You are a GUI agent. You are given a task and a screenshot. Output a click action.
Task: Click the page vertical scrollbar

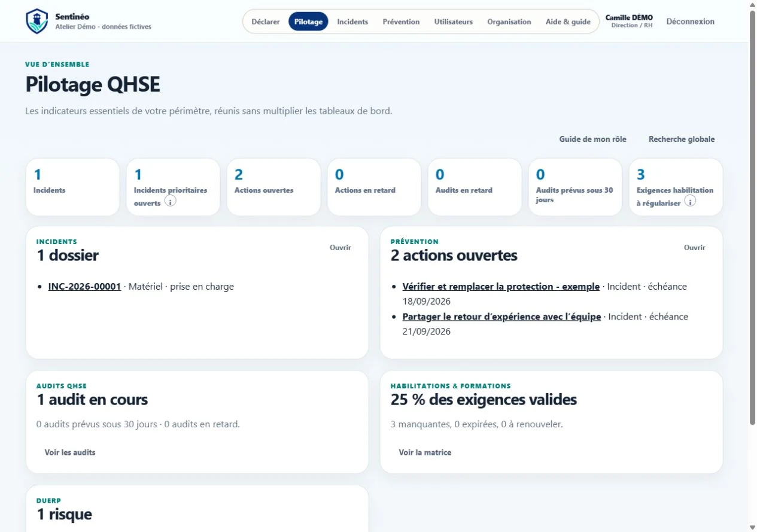tap(753, 218)
